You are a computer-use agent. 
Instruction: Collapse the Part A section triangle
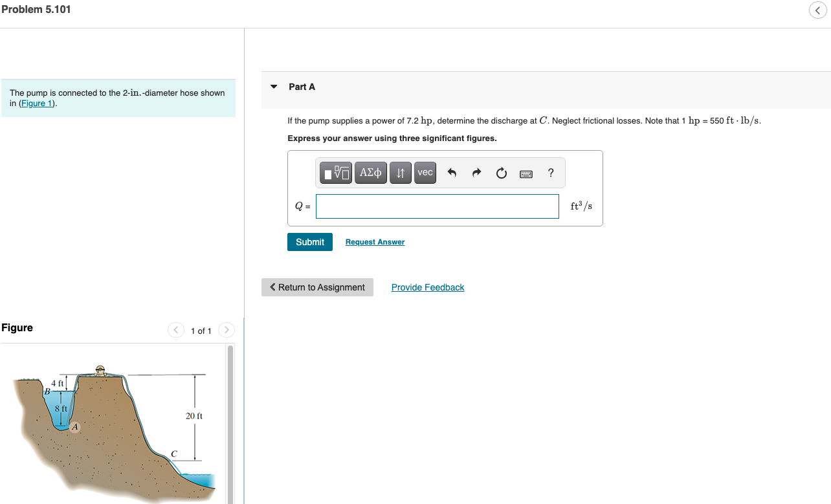click(x=274, y=87)
